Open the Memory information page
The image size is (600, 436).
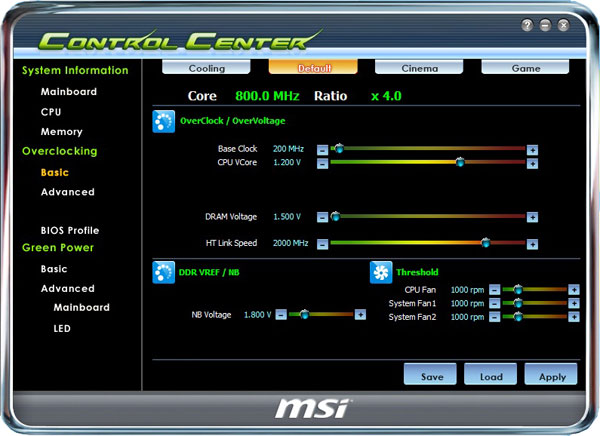click(x=62, y=132)
